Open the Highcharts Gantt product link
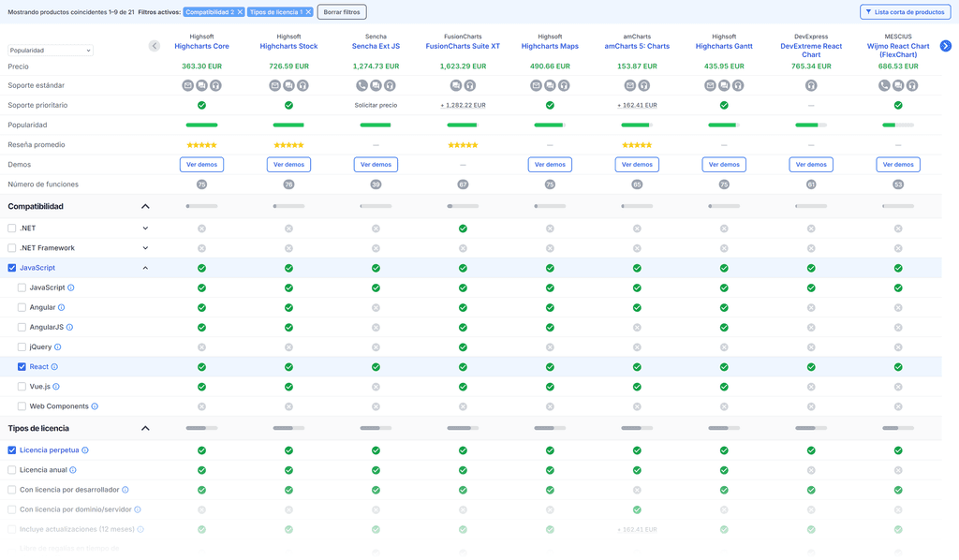The height and width of the screenshot is (560, 959). pos(724,46)
